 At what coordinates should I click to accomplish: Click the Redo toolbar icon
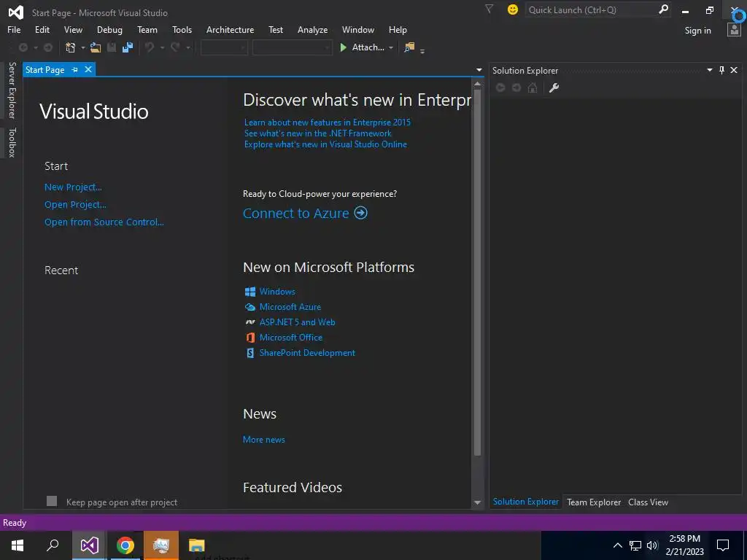[175, 47]
